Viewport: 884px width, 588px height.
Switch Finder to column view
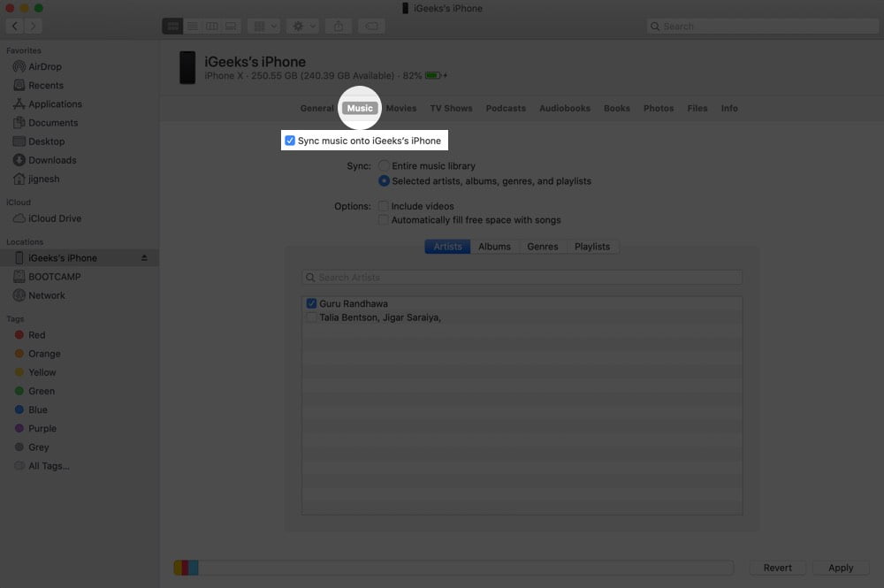click(x=211, y=26)
